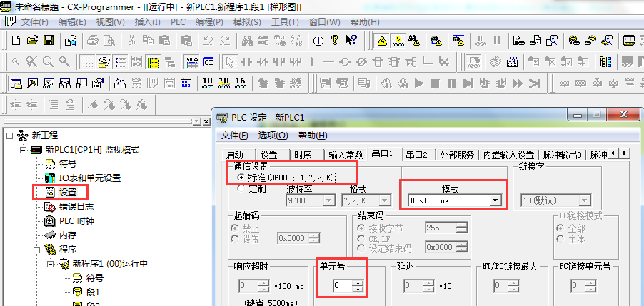
Task: Click the Save floppy disk icon
Action: 49,41
